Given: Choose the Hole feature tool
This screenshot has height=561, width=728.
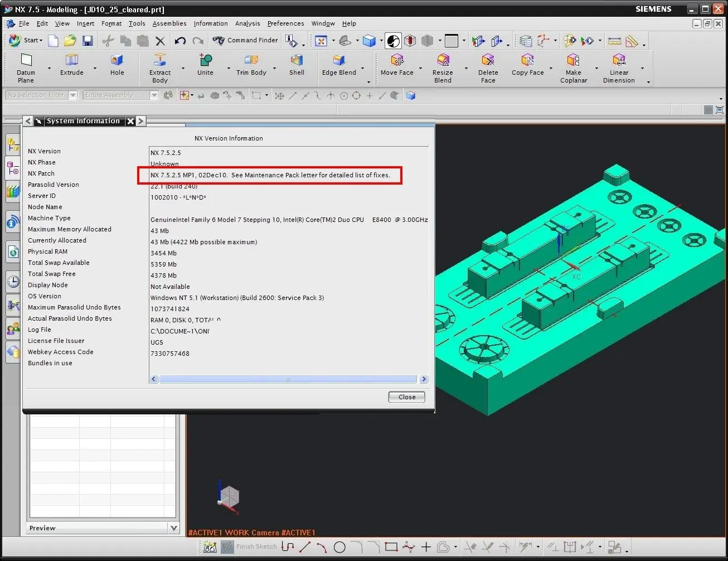Looking at the screenshot, I should click(x=117, y=65).
